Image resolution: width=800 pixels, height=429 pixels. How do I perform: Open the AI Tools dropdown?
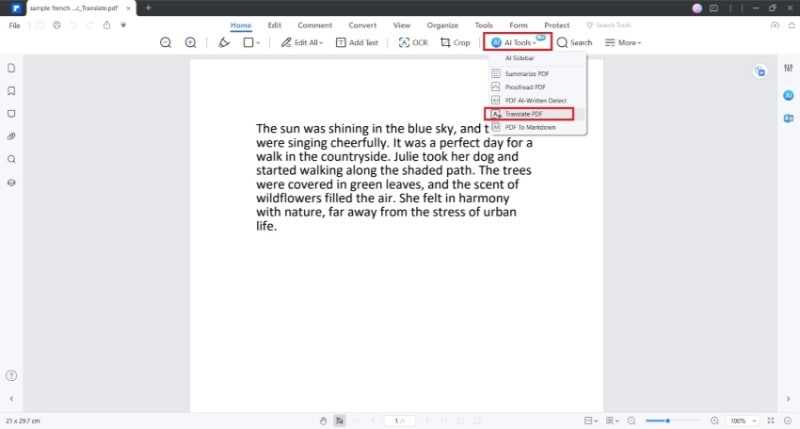click(517, 42)
